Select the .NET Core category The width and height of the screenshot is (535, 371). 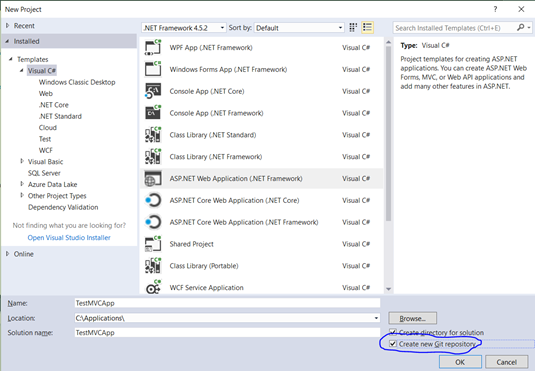[54, 105]
